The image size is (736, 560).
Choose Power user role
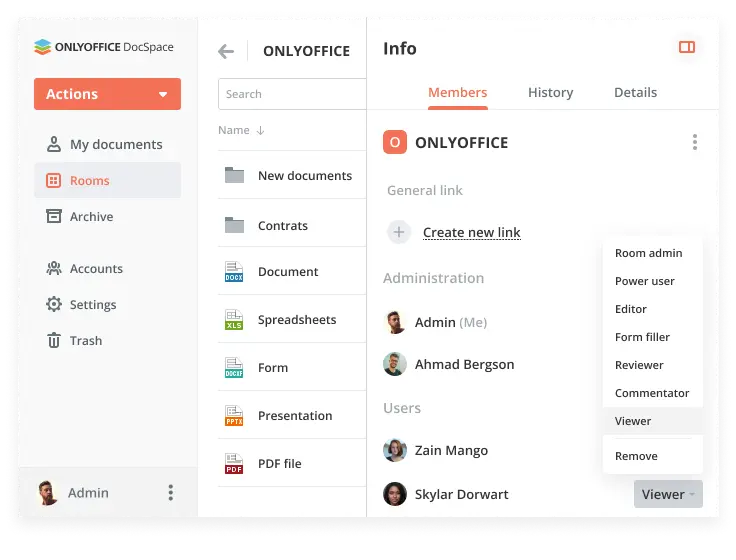(x=652, y=281)
